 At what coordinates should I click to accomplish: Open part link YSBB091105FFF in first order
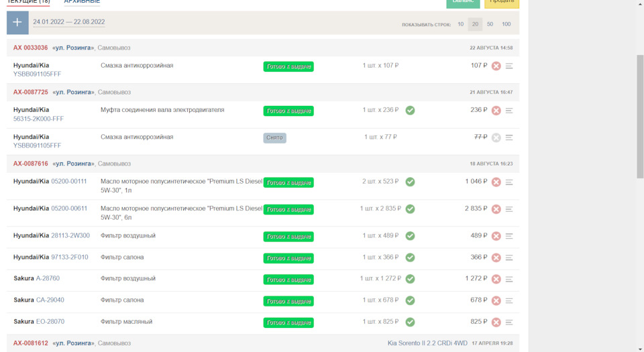click(37, 74)
